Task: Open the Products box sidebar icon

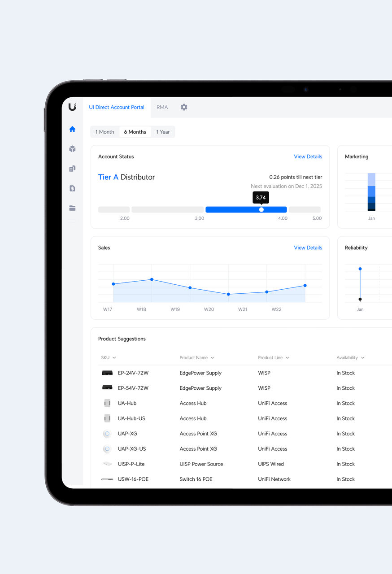Action: point(72,149)
